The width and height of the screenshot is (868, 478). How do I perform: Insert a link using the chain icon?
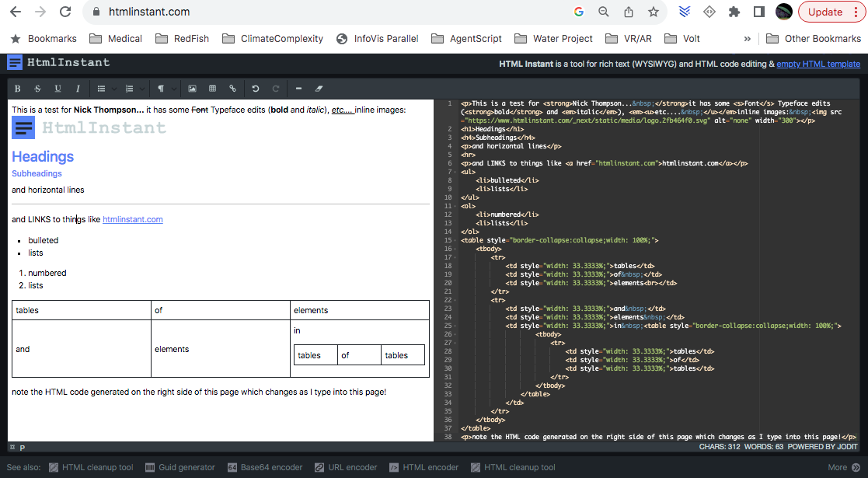[232, 89]
